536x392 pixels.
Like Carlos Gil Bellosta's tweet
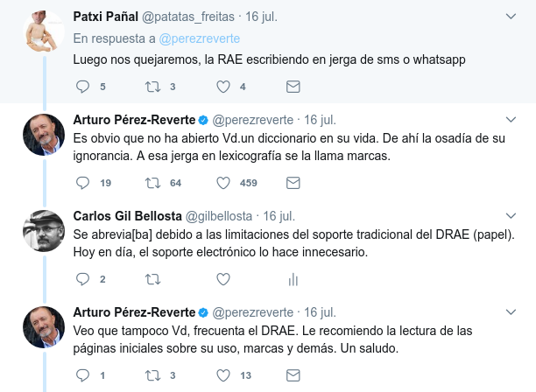click(222, 279)
